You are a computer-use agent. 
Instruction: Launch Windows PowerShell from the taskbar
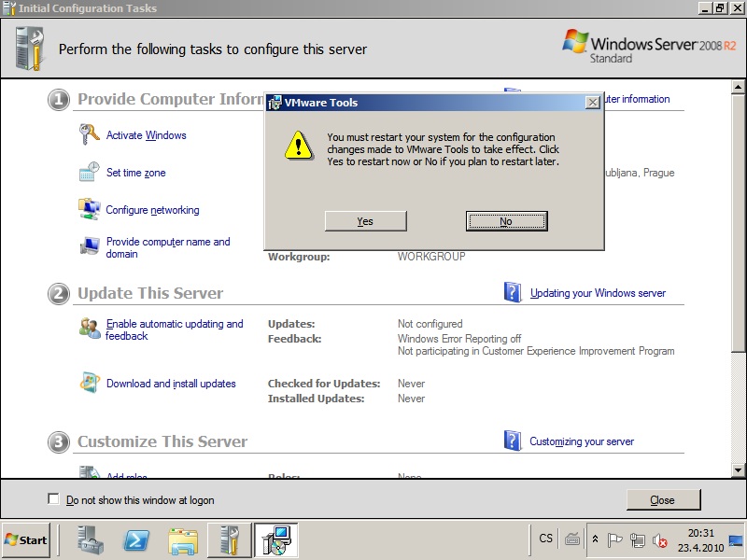click(x=136, y=539)
